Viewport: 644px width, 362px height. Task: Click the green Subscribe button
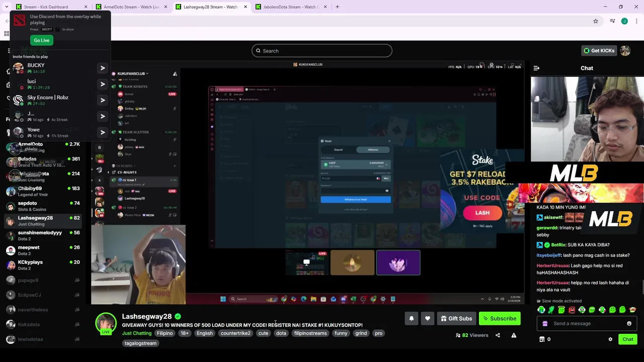tap(500, 318)
